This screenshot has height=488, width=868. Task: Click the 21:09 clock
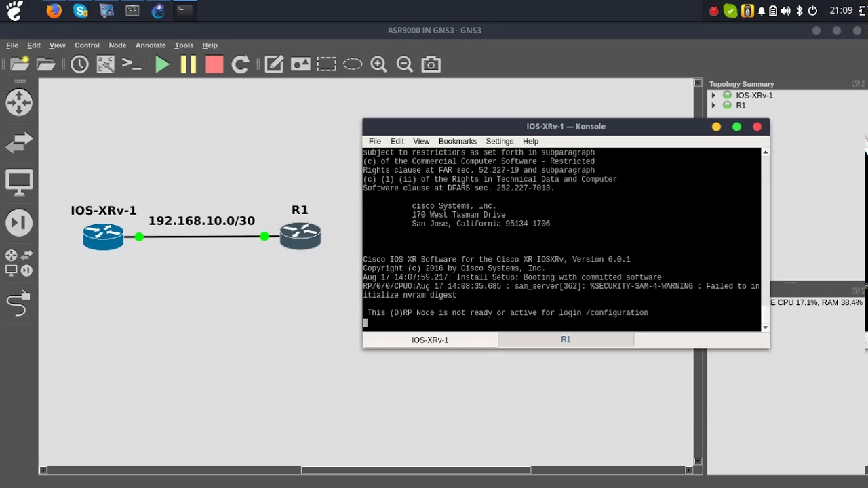point(841,11)
